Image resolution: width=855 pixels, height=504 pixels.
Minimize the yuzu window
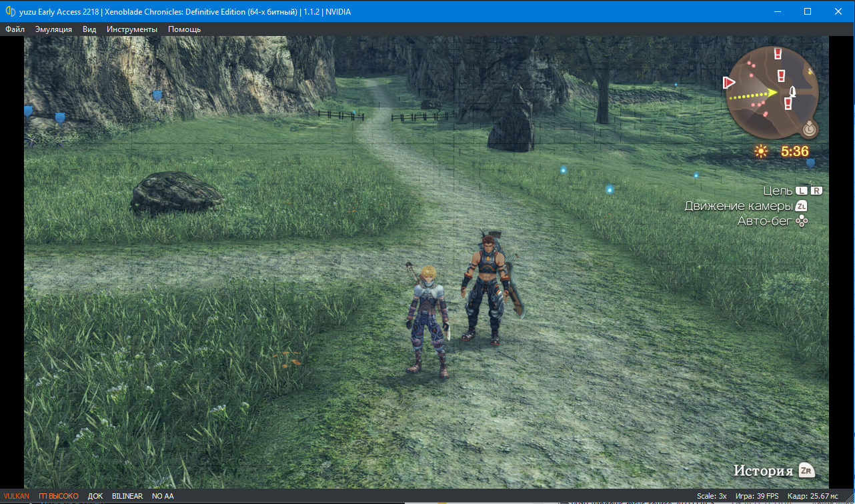coord(776,11)
